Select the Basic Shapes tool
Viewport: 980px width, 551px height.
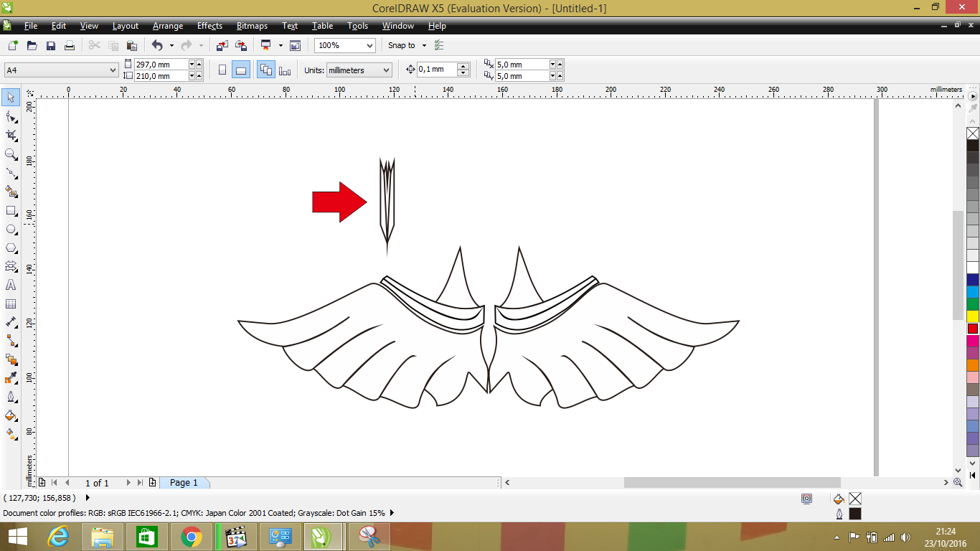click(x=11, y=266)
